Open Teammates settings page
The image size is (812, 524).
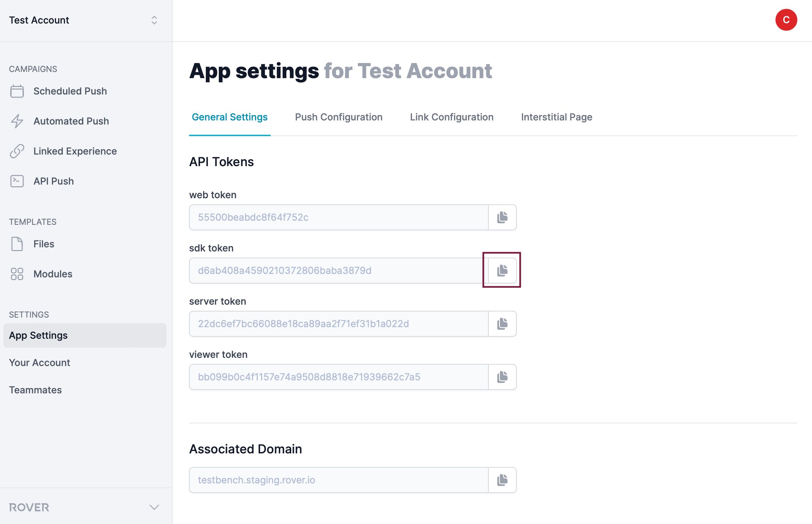(35, 390)
